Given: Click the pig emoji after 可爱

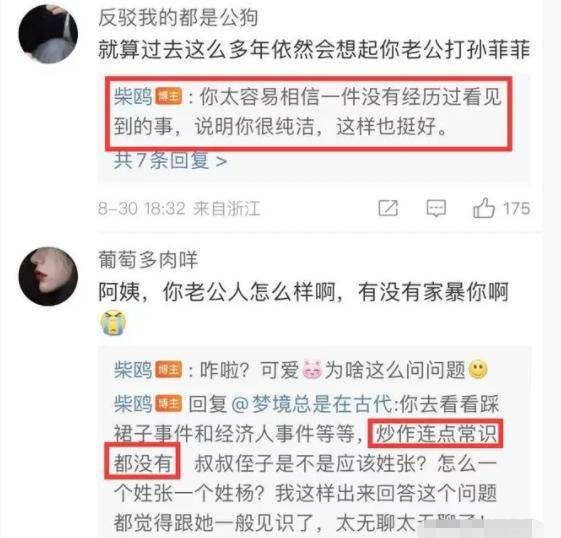Looking at the screenshot, I should 312,370.
